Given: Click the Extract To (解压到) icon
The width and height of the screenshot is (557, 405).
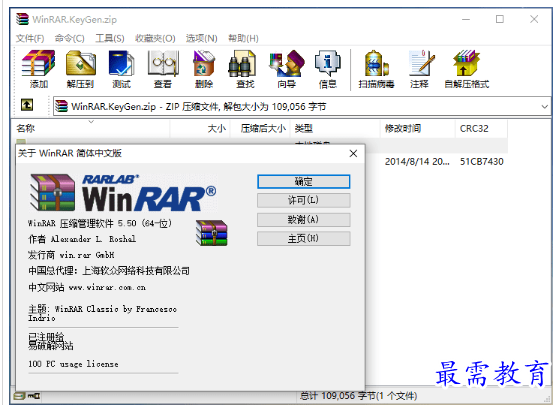Looking at the screenshot, I should point(80,69).
